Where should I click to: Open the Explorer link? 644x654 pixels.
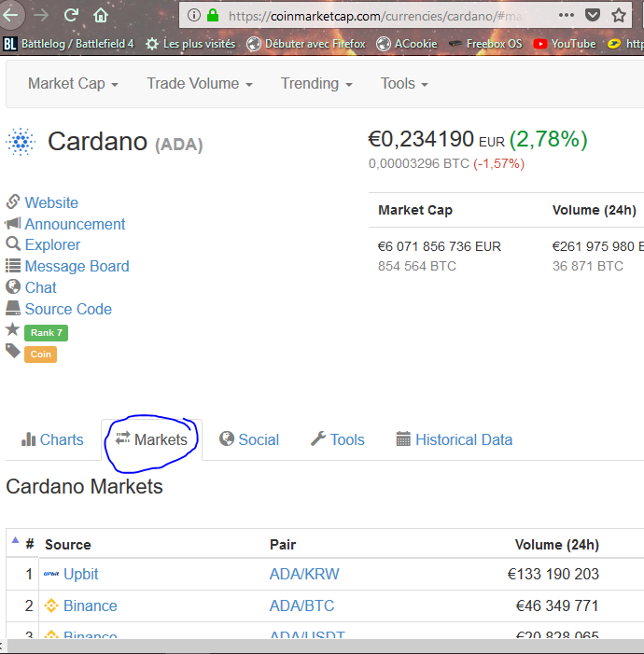coord(52,244)
